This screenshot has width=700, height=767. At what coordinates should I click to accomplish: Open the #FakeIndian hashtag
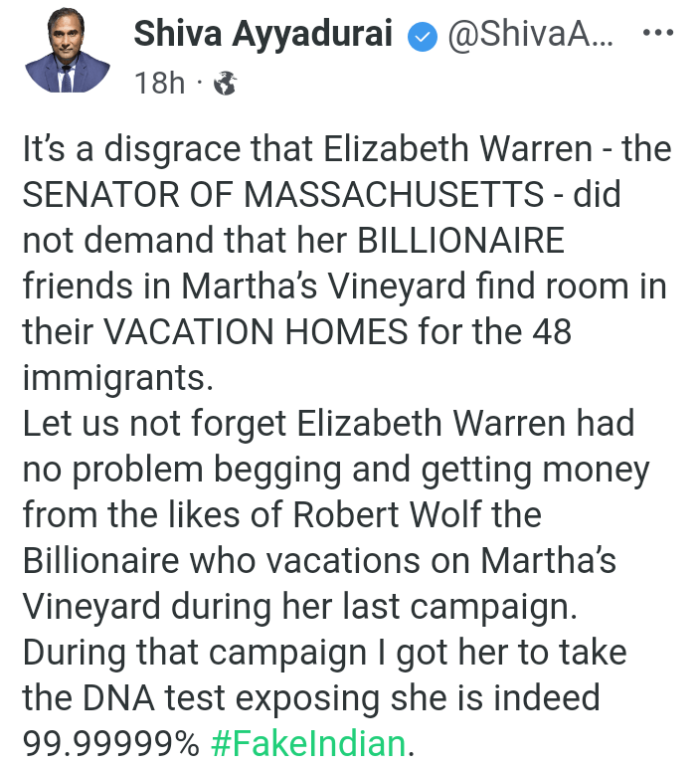[308, 742]
